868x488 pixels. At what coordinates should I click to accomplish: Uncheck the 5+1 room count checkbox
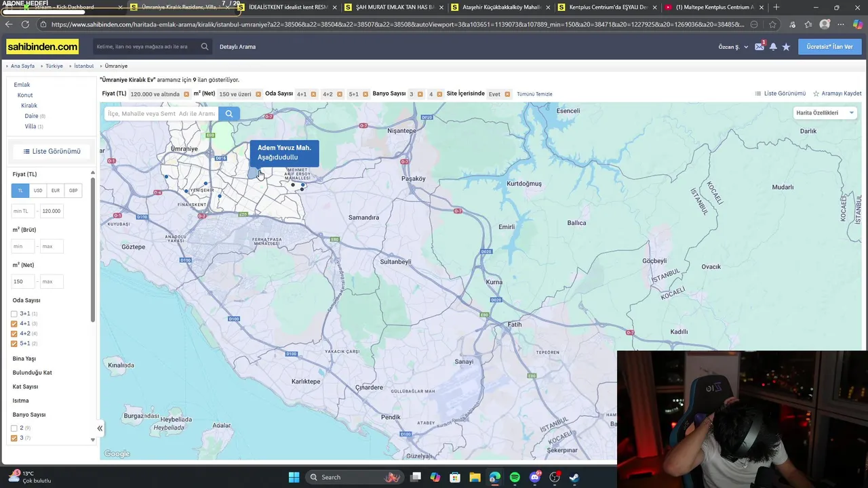click(x=14, y=344)
